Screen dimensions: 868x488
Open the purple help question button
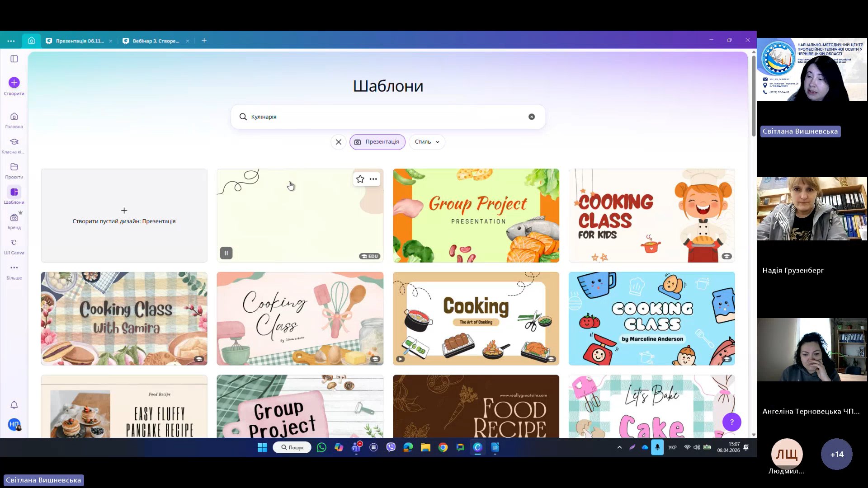coord(731,422)
